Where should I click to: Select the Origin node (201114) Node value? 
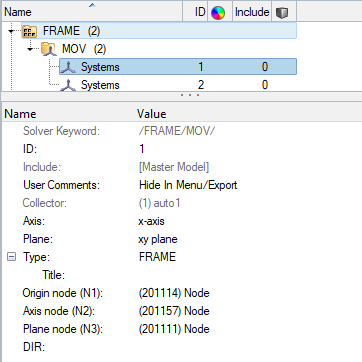pos(174,293)
